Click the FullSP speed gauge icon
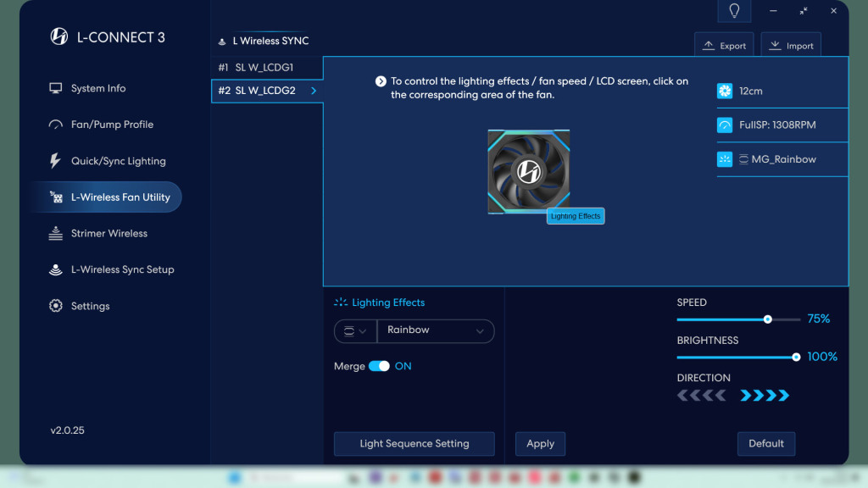 tap(725, 125)
